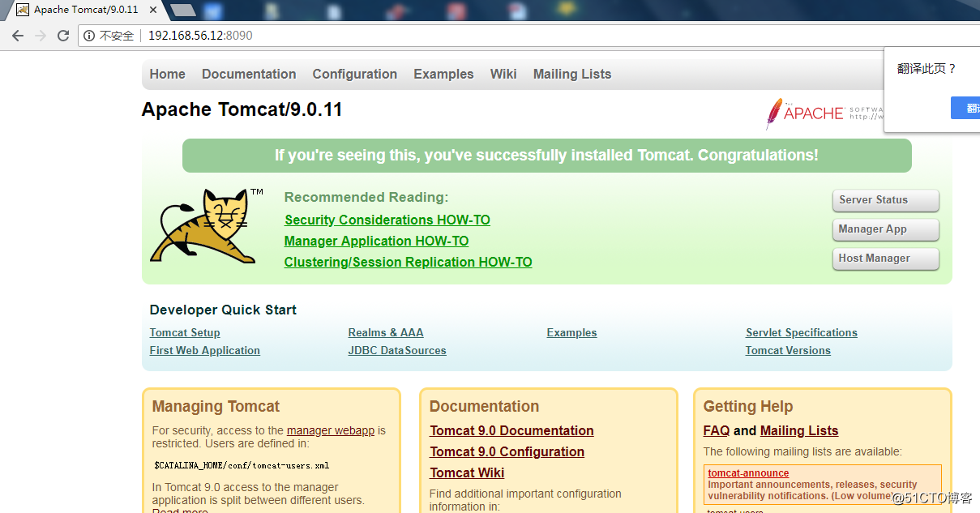This screenshot has width=980, height=513.
Task: Click the blue translate button in popup
Action: coord(965,108)
